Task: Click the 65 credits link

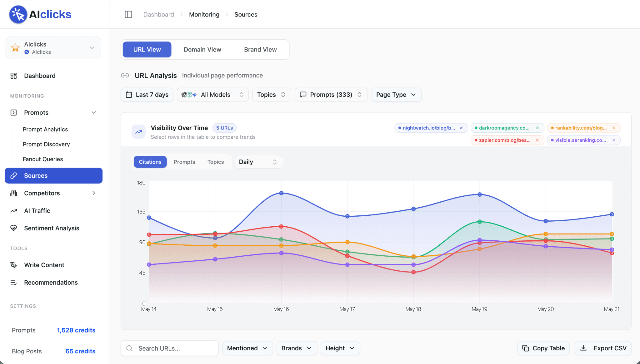Action: [x=81, y=351]
